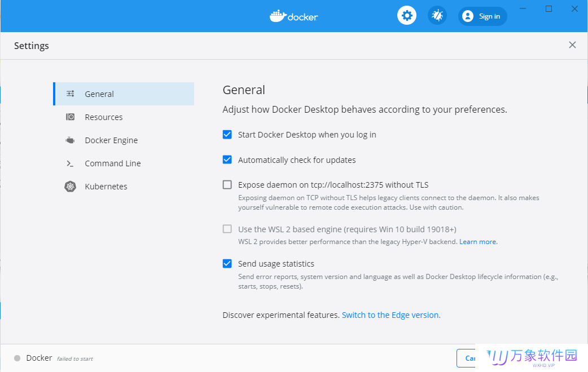Open the Command Line settings tab
588x372 pixels.
[124, 163]
